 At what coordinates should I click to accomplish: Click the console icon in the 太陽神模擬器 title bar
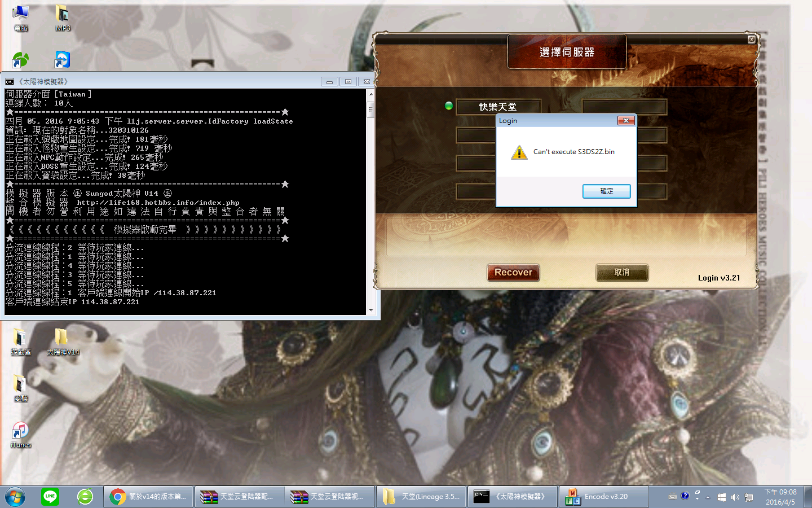[x=10, y=82]
